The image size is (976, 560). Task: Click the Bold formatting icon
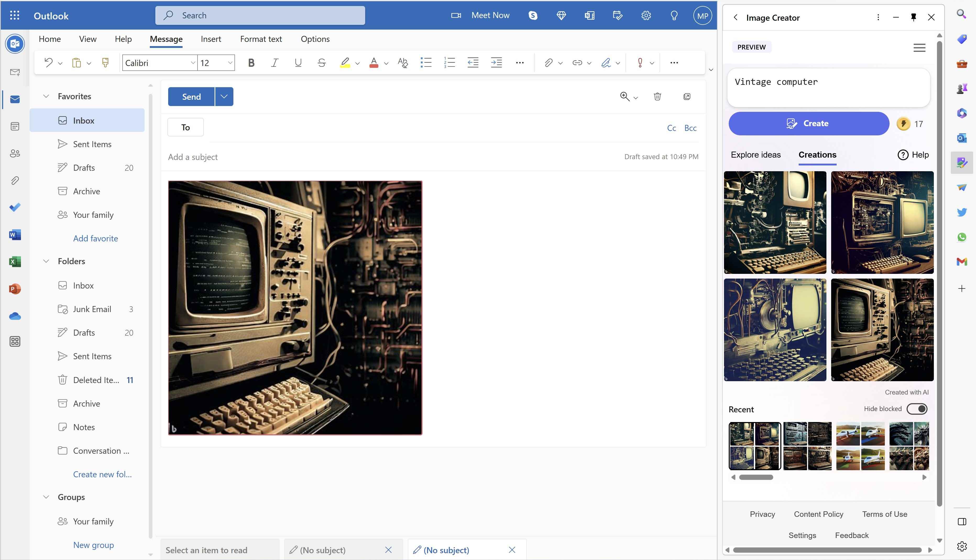pyautogui.click(x=250, y=62)
